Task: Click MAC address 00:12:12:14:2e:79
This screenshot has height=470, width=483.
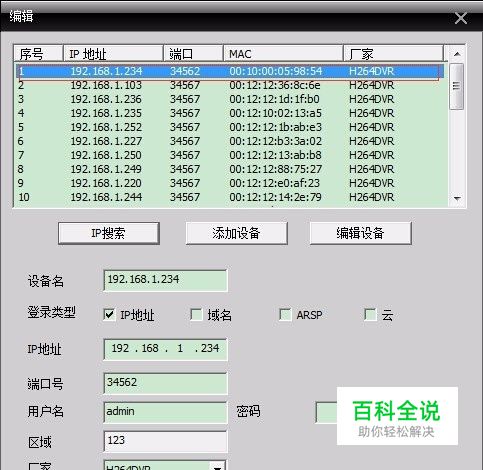Action: click(275, 197)
